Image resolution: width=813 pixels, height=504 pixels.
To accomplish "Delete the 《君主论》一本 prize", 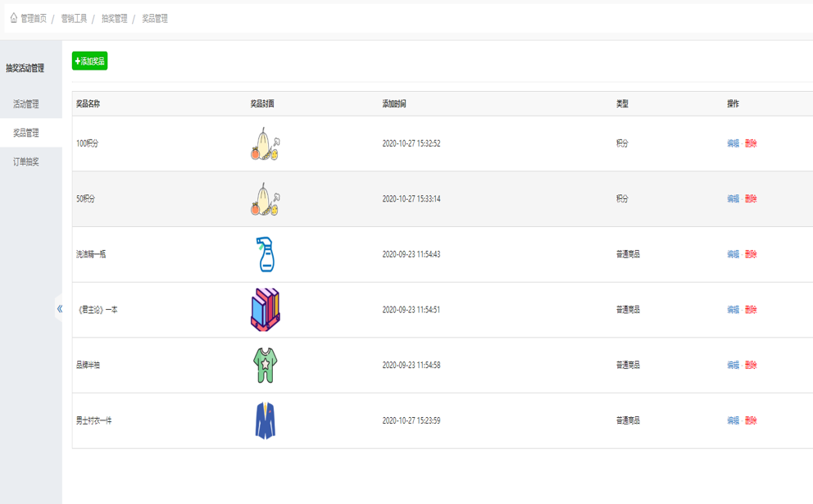I will pyautogui.click(x=751, y=310).
